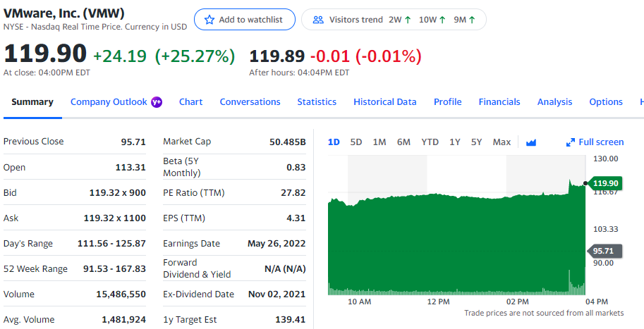Click the Open value 113.31
The image size is (644, 329).
coord(130,168)
